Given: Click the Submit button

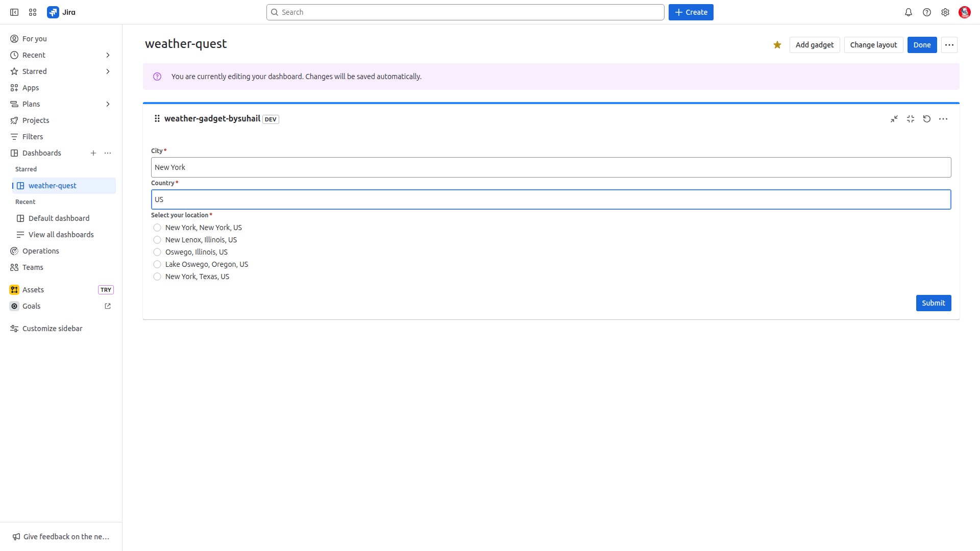Looking at the screenshot, I should (x=933, y=303).
